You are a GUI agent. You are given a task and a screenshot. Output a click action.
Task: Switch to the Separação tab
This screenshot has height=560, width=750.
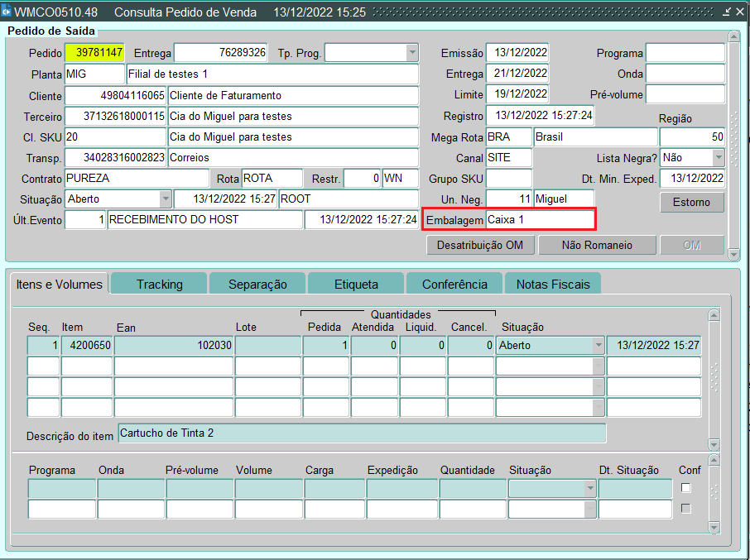click(x=257, y=284)
